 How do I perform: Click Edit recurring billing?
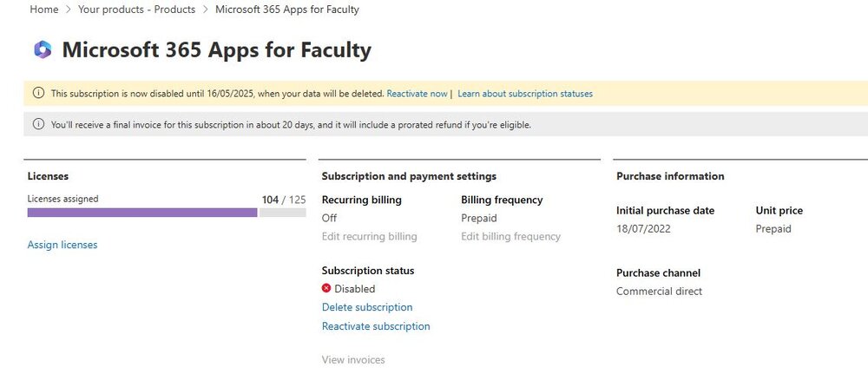(369, 236)
